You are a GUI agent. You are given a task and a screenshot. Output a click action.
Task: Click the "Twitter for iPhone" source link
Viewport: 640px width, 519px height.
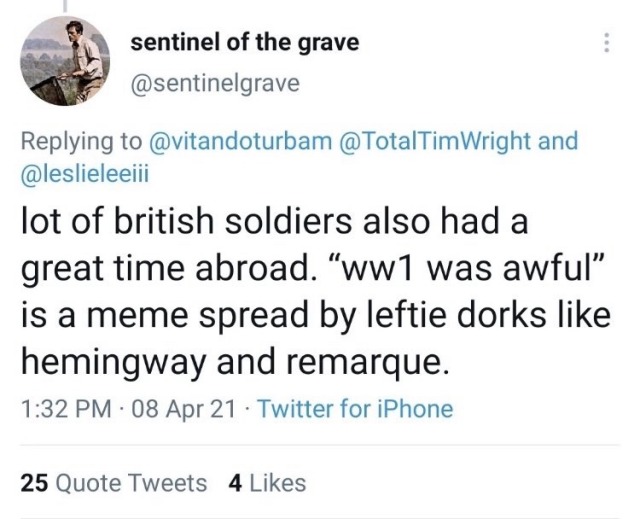tap(355, 408)
